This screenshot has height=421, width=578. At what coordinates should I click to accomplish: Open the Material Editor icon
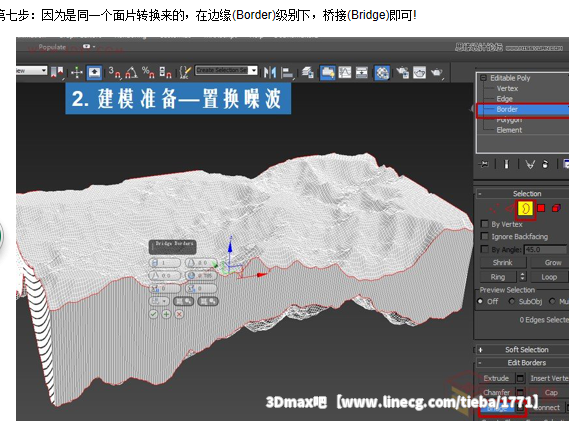[x=382, y=72]
